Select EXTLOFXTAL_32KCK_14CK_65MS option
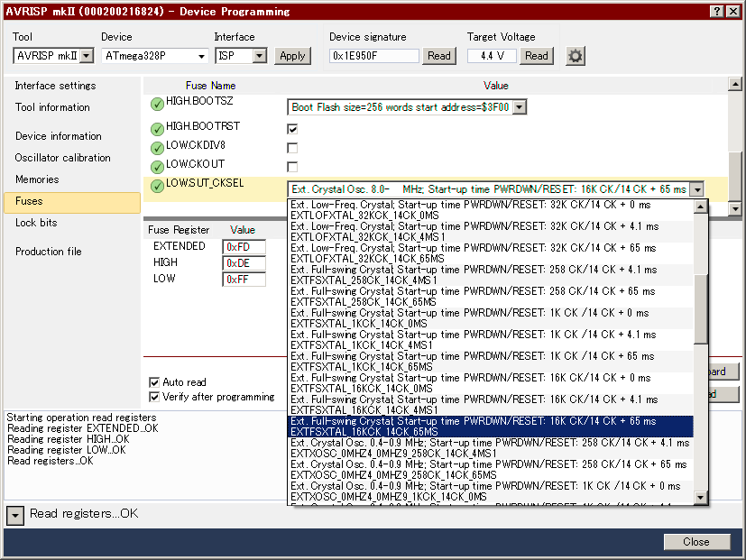746x560 pixels. [x=491, y=253]
